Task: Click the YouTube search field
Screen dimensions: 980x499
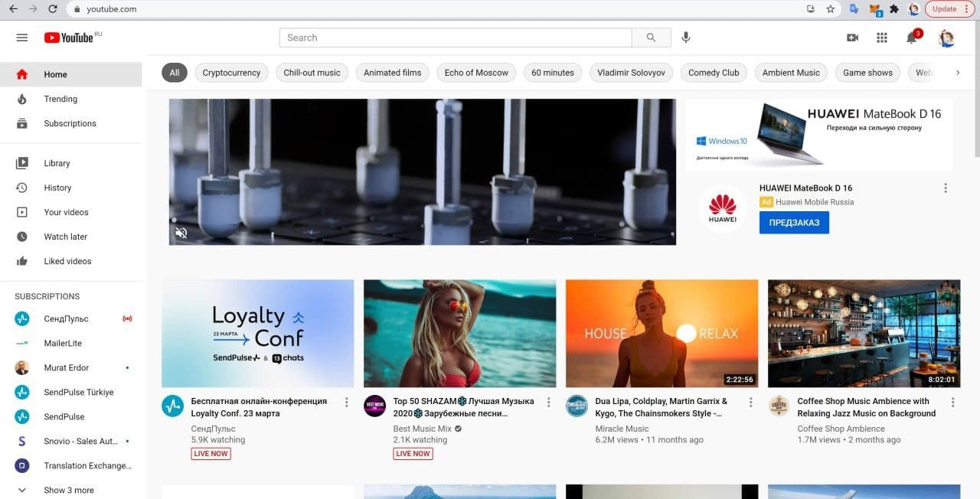Action: point(456,38)
